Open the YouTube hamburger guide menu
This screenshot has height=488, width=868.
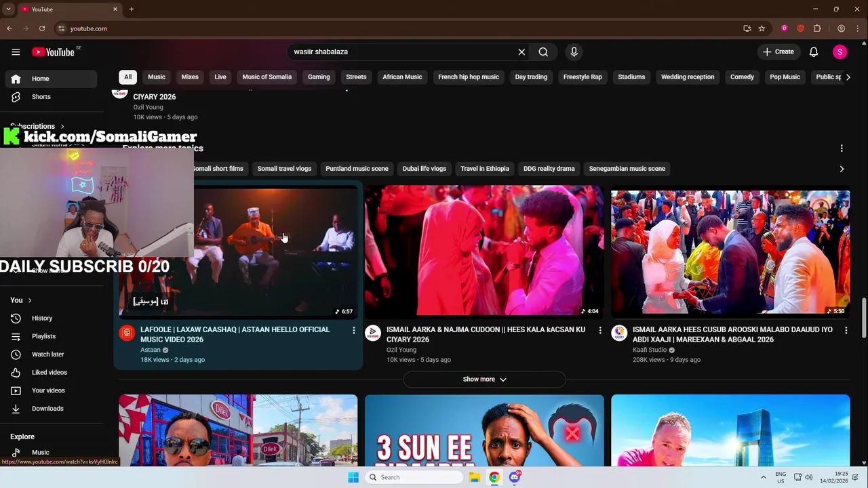16,52
